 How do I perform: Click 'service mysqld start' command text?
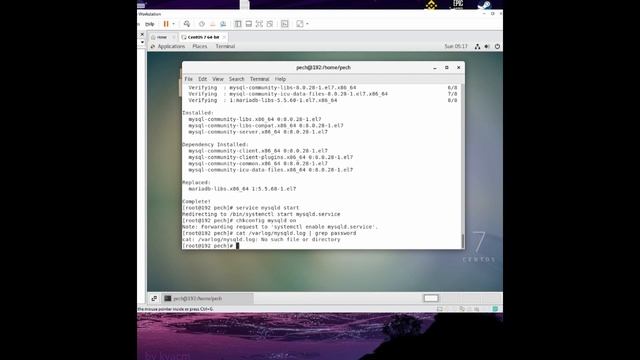click(x=267, y=208)
